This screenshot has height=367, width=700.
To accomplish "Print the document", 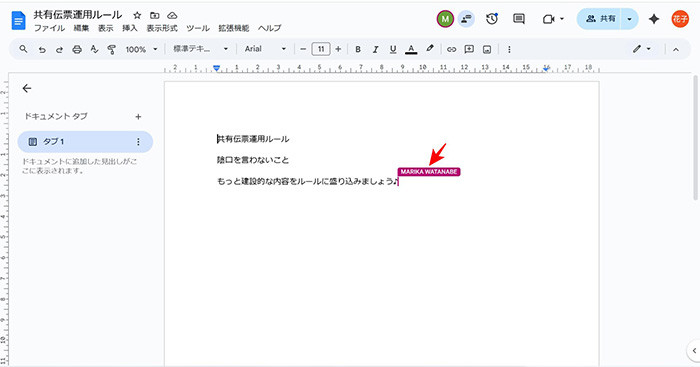I will point(77,50).
